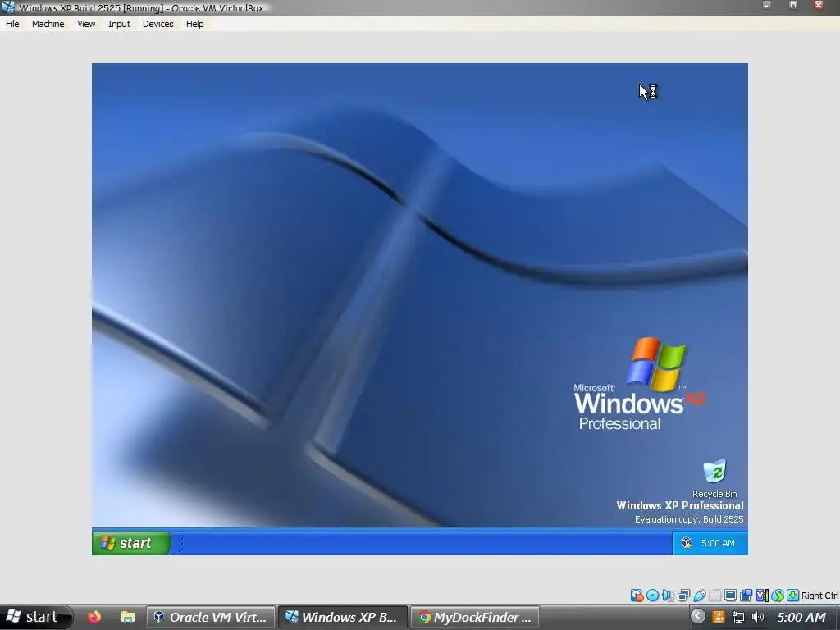The image size is (840, 630).
Task: Click the network adapters status icon
Action: (x=683, y=596)
